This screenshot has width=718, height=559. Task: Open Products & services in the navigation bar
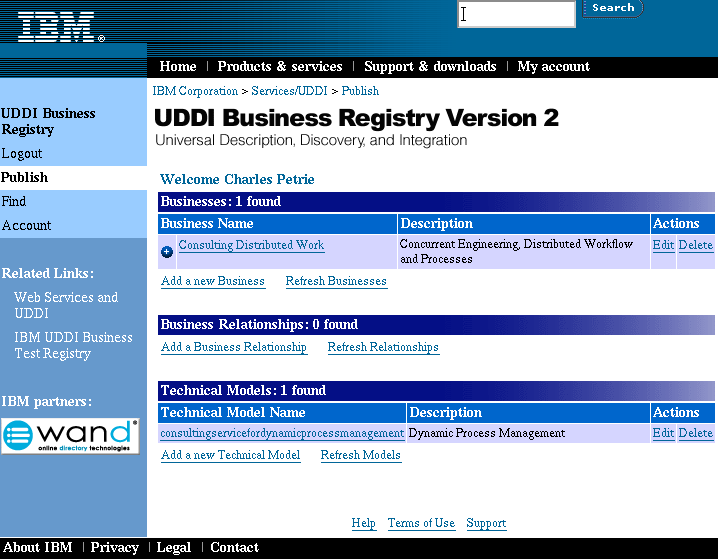pyautogui.click(x=280, y=67)
